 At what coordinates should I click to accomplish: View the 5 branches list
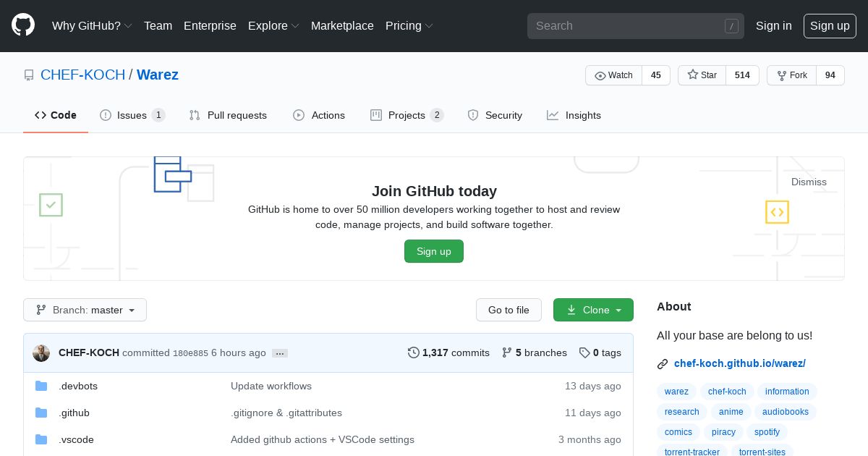(x=534, y=352)
